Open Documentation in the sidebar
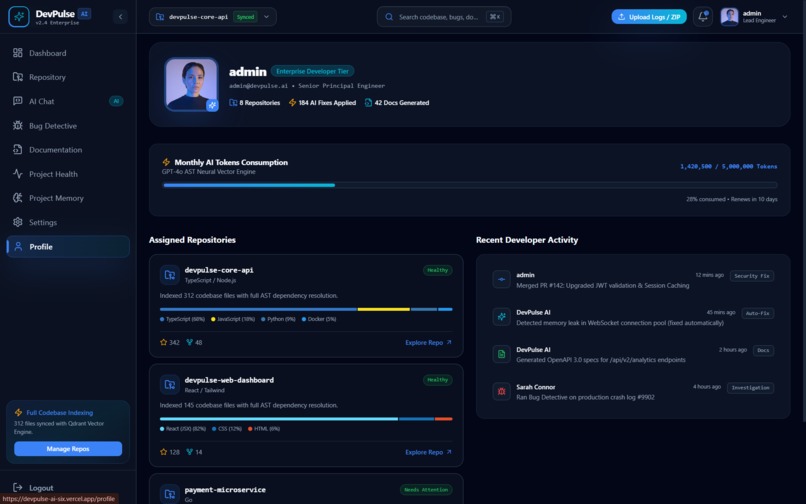Viewport: 806px width, 504px height. tap(68, 150)
